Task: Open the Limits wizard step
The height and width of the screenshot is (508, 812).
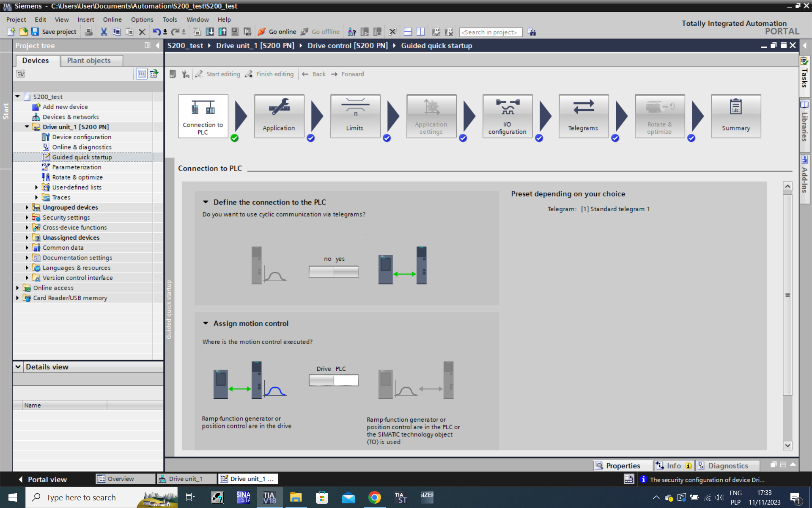Action: (x=355, y=116)
